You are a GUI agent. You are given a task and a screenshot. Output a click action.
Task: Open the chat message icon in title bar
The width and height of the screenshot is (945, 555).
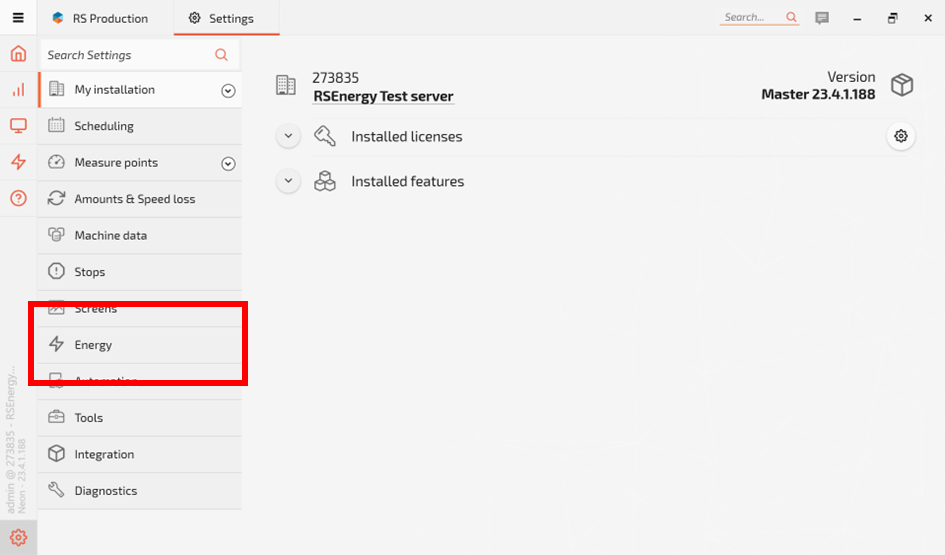[x=822, y=18]
